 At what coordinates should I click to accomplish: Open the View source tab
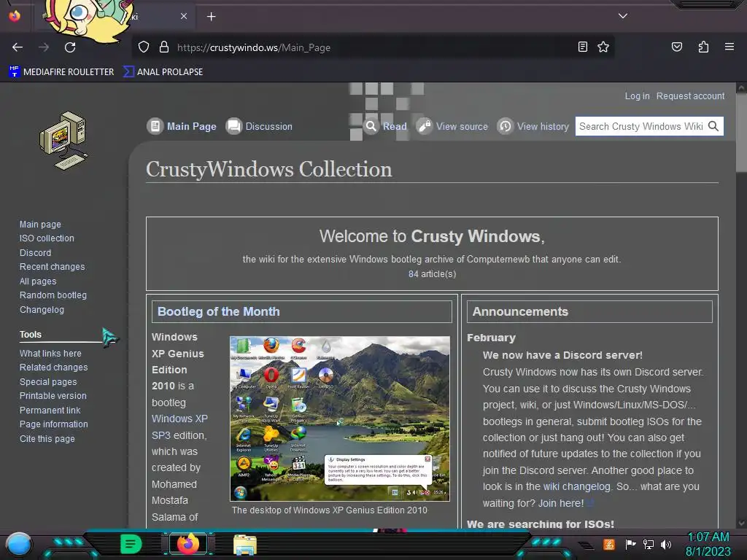pyautogui.click(x=452, y=126)
